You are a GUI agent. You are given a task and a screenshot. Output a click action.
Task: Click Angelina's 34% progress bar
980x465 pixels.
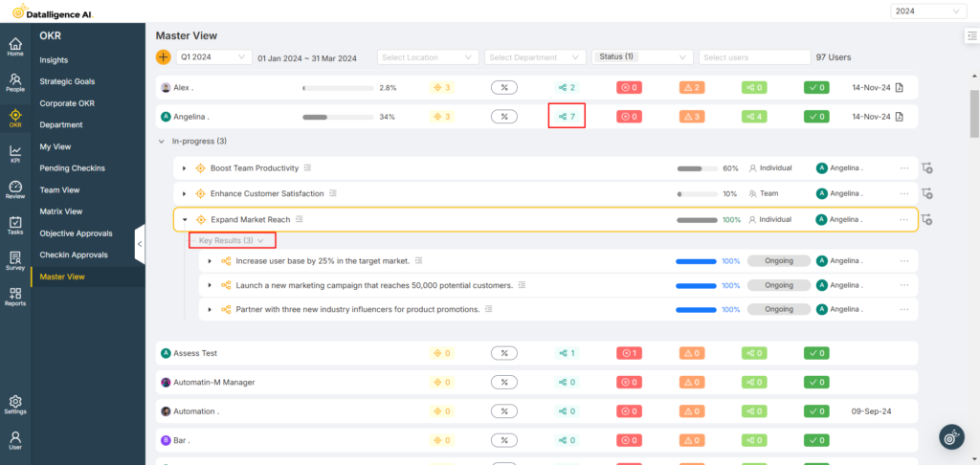click(x=338, y=117)
